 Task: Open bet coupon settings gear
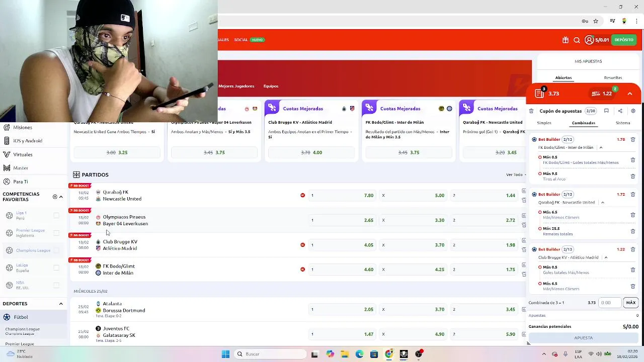tap(633, 111)
